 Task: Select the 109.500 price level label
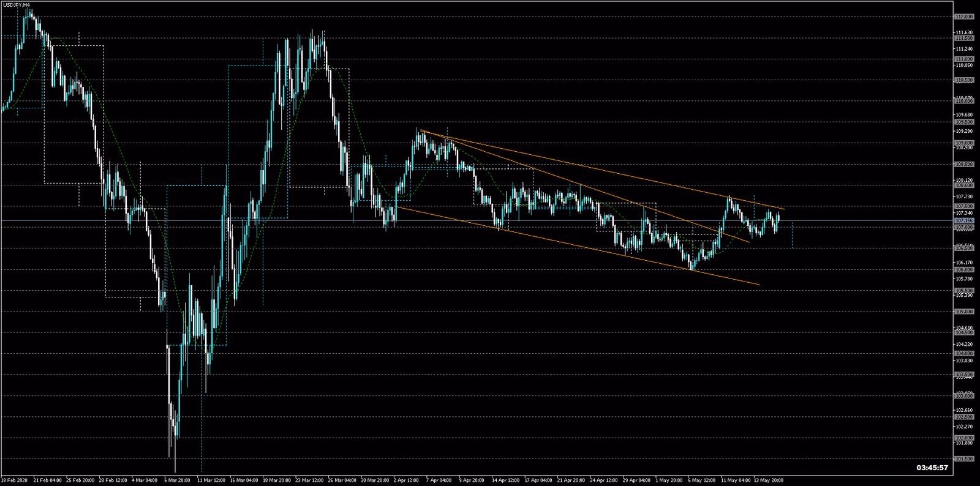click(964, 122)
